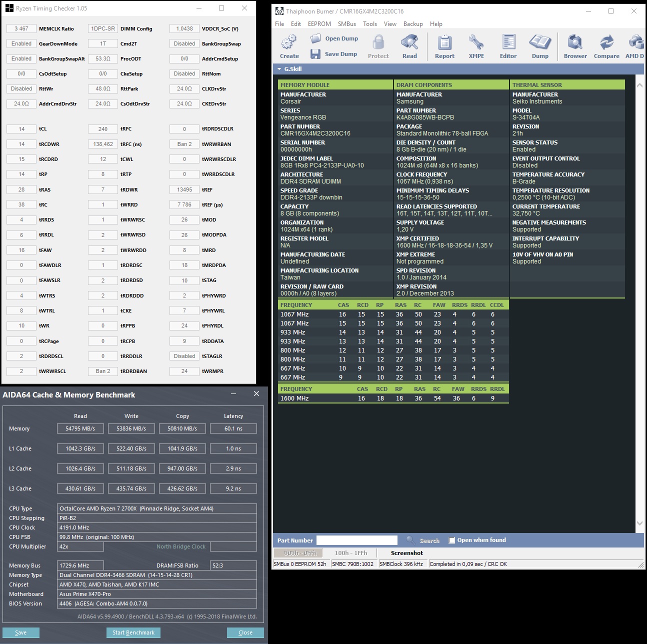Viewport: 647px width, 644px height.
Task: Click the BIOS Version field in AIDA64
Action: [157, 603]
